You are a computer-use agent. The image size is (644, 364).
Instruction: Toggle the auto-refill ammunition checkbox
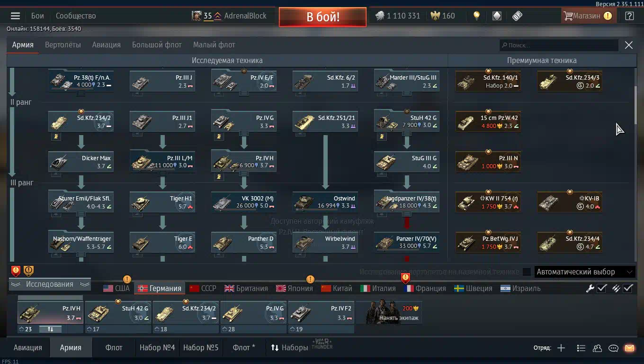(628, 288)
